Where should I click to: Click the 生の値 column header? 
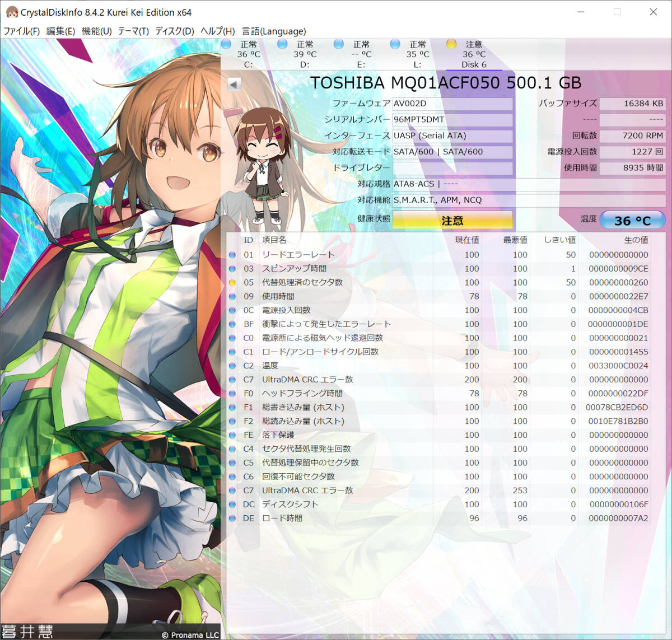pyautogui.click(x=636, y=240)
